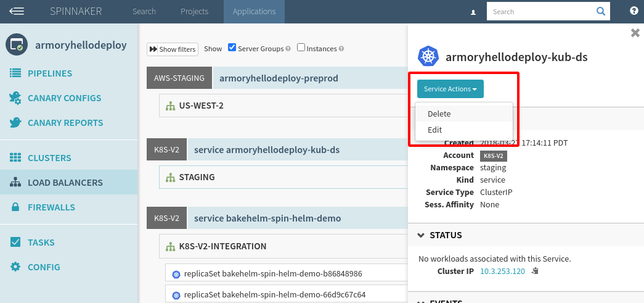Select Edit from Service Actions menu
644x303 pixels.
435,130
